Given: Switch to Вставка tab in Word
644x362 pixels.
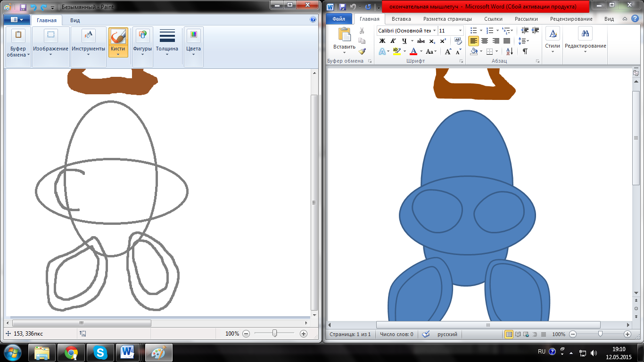Looking at the screenshot, I should coord(401,19).
